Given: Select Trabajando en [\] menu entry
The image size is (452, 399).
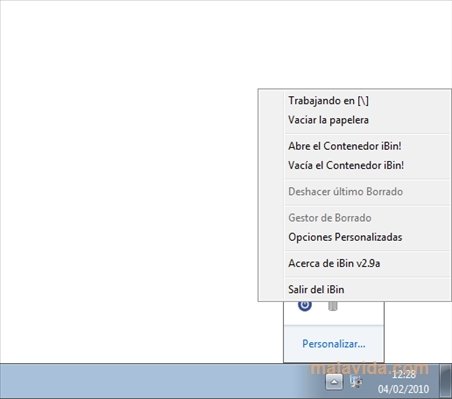Looking at the screenshot, I should pos(354,101).
